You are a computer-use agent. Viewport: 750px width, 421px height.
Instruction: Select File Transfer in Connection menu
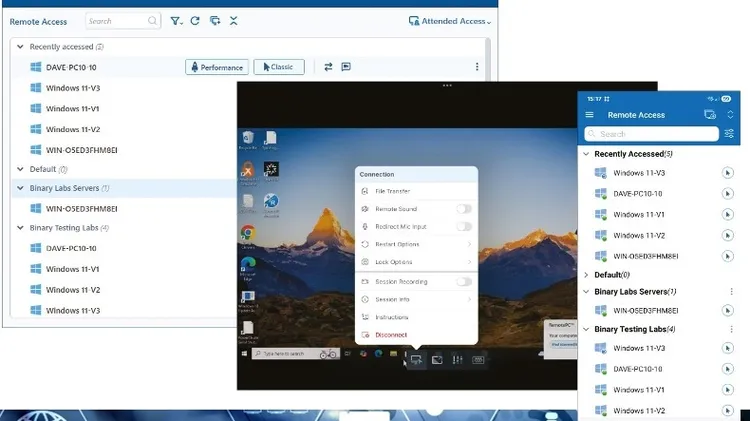coord(416,191)
